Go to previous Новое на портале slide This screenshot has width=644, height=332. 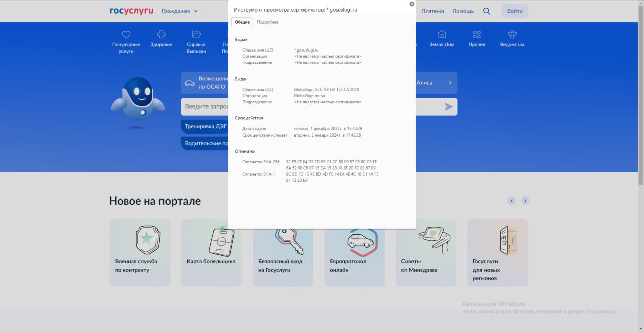[512, 201]
